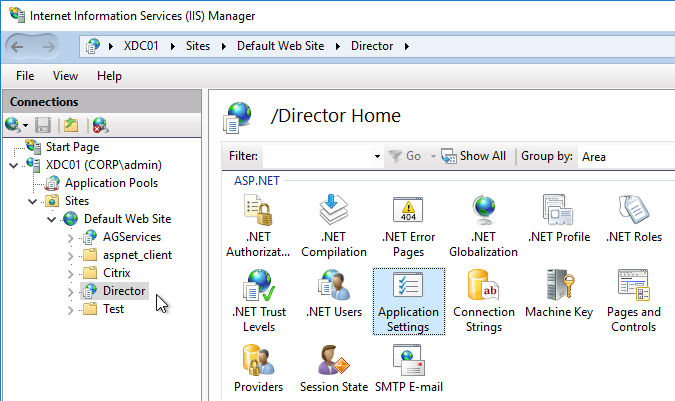The width and height of the screenshot is (675, 401).
Task: Expand the Director application node
Action: (71, 292)
